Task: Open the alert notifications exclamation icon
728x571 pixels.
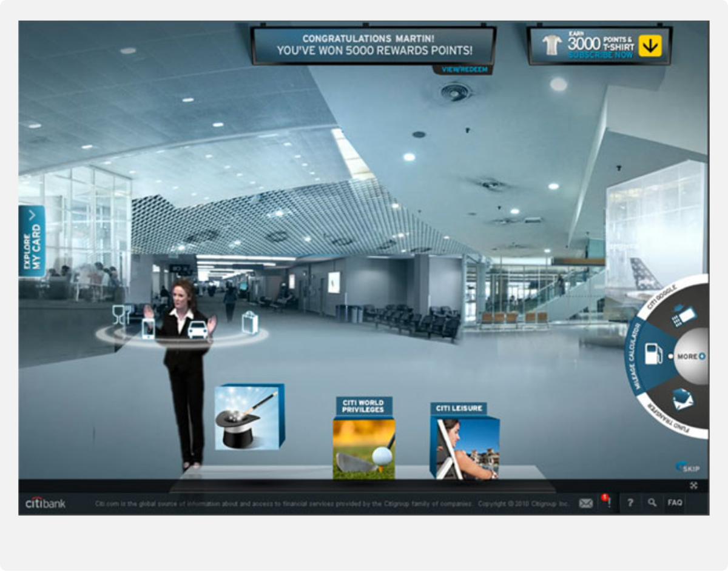Action: 607,503
